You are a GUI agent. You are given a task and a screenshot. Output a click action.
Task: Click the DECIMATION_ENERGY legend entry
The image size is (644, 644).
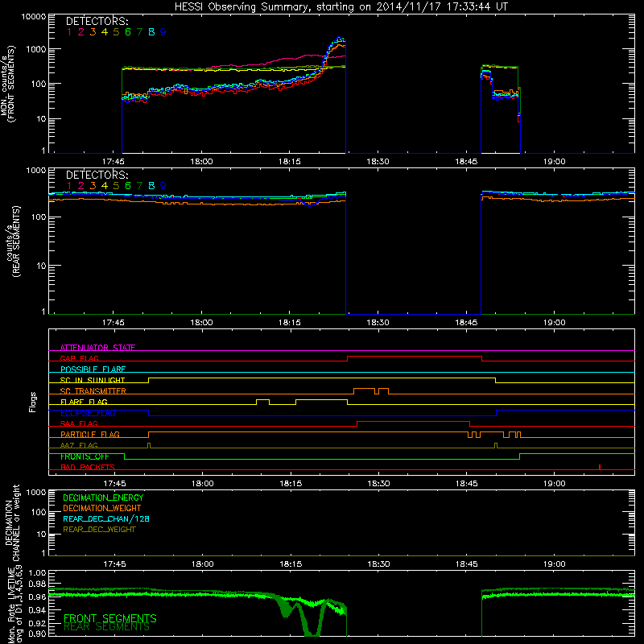coord(103,497)
